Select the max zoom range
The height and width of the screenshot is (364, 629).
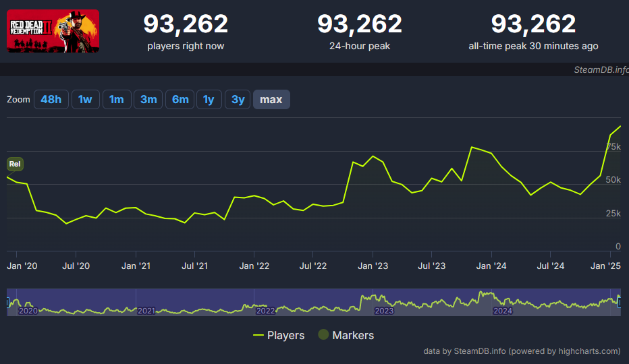coord(271,99)
